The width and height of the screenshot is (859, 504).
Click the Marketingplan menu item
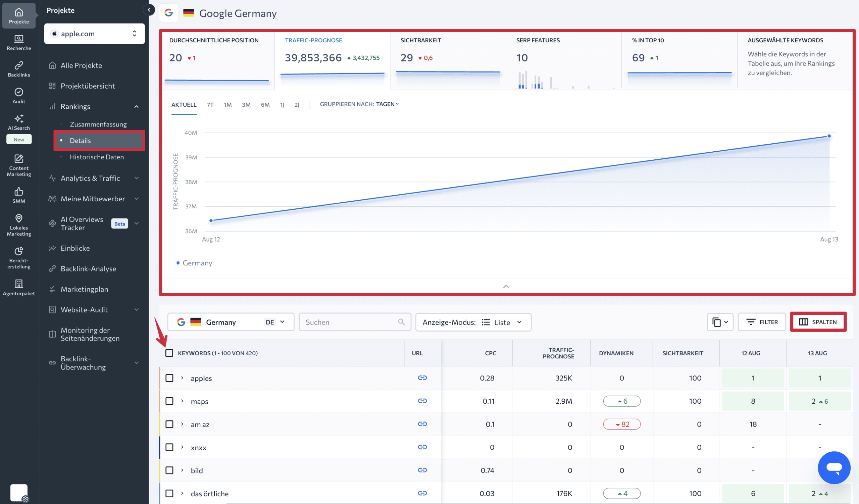pyautogui.click(x=84, y=289)
